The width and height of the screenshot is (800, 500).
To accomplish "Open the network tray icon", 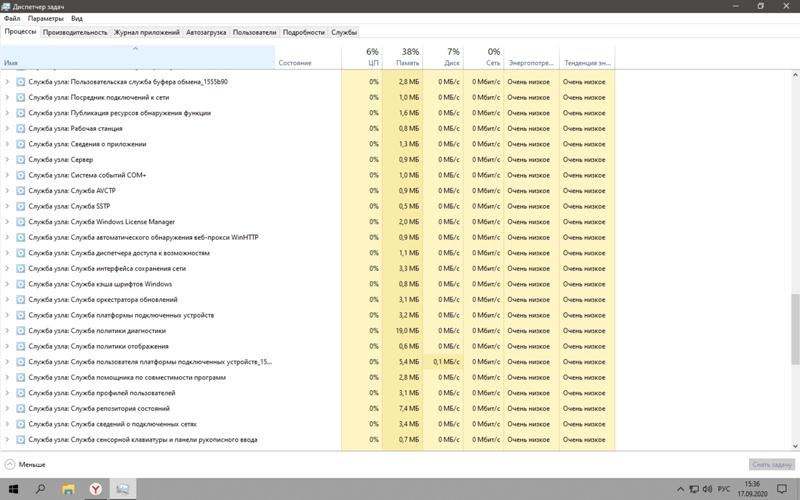I will pyautogui.click(x=694, y=489).
